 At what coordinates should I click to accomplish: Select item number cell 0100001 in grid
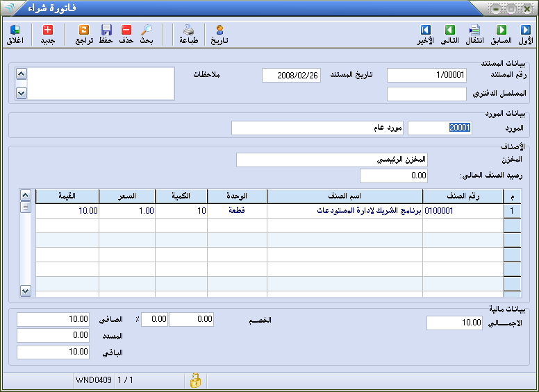462,210
